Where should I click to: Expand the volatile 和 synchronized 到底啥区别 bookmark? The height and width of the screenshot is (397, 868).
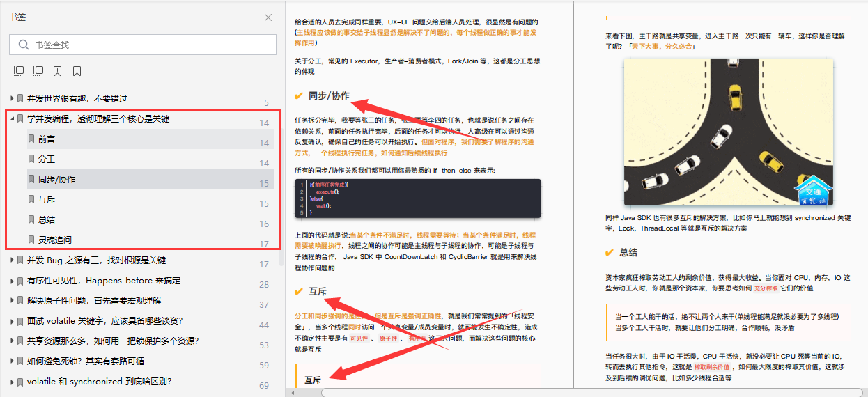click(x=12, y=382)
